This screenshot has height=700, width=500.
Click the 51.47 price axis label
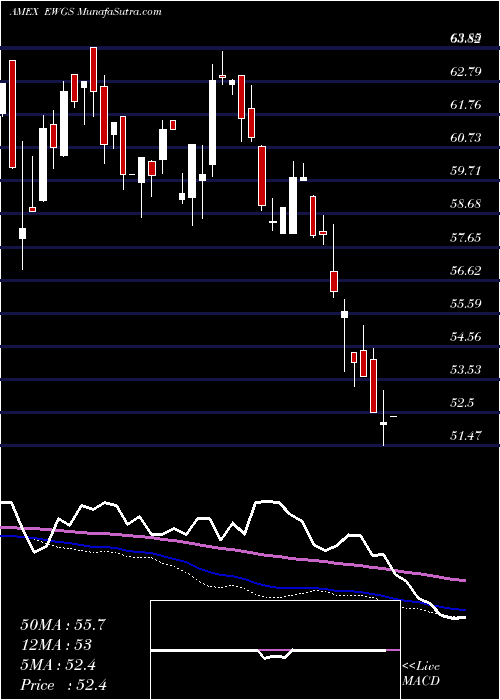pos(466,435)
